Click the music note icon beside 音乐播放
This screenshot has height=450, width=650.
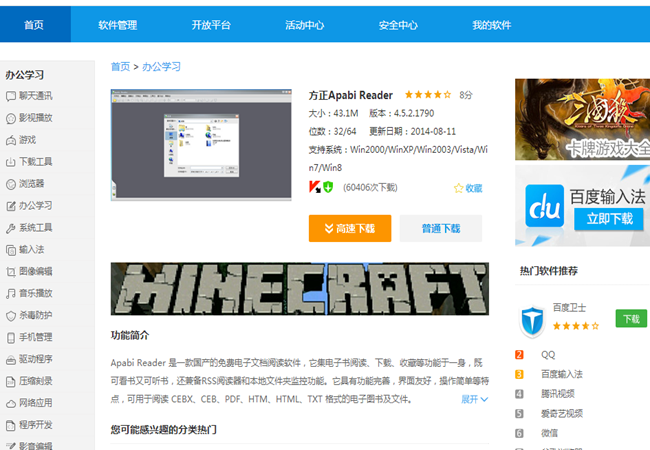point(11,294)
